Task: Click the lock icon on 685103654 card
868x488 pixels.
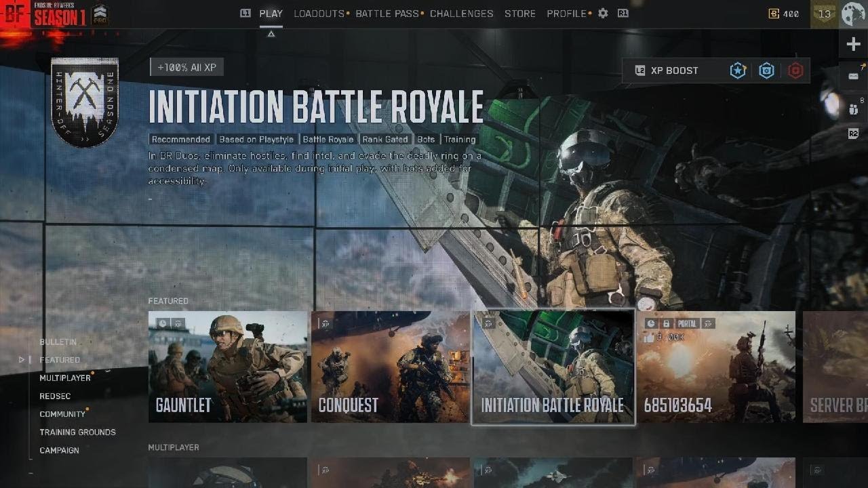Action: click(666, 323)
